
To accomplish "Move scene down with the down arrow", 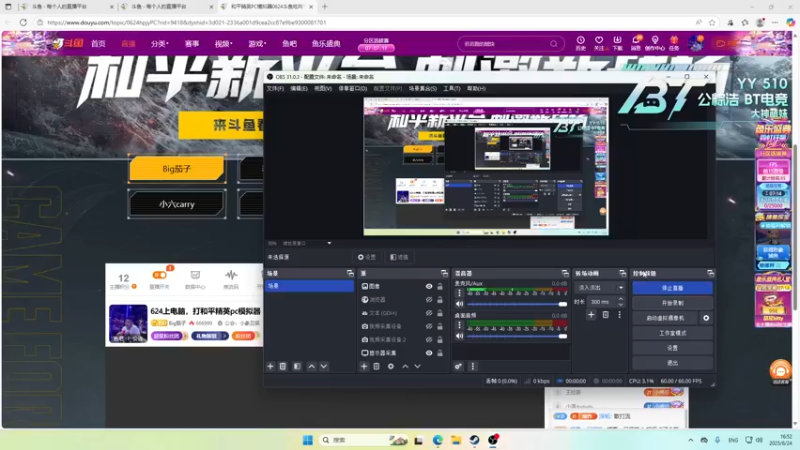I will coord(324,366).
